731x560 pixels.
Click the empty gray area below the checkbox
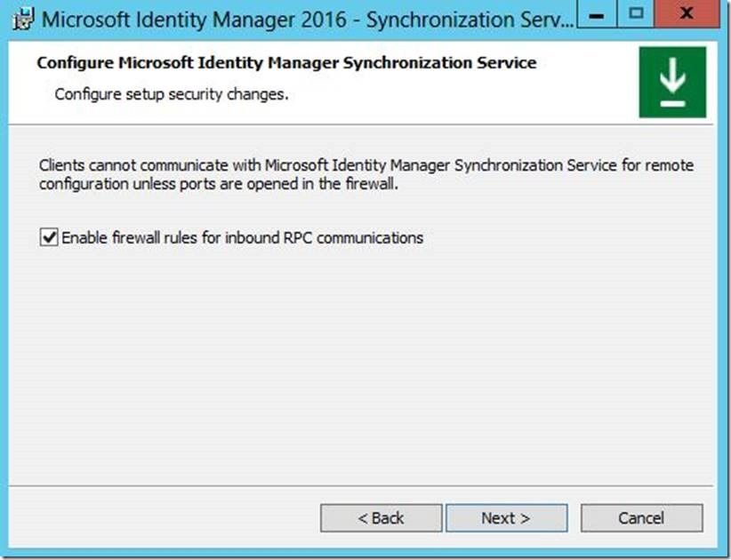[356, 356]
